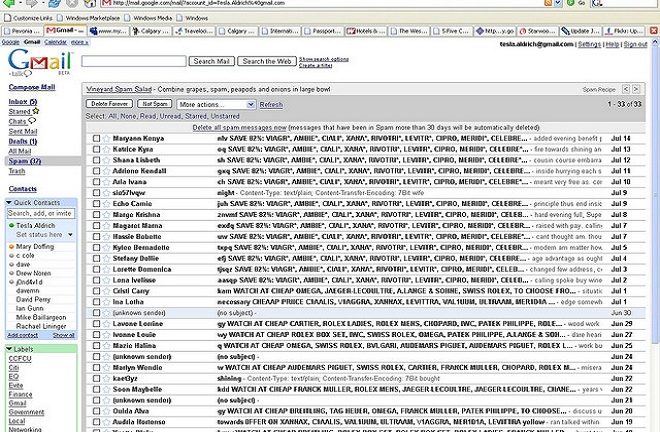Star the Soon Maybelle message
This screenshot has width=660, height=432.
click(x=106, y=389)
